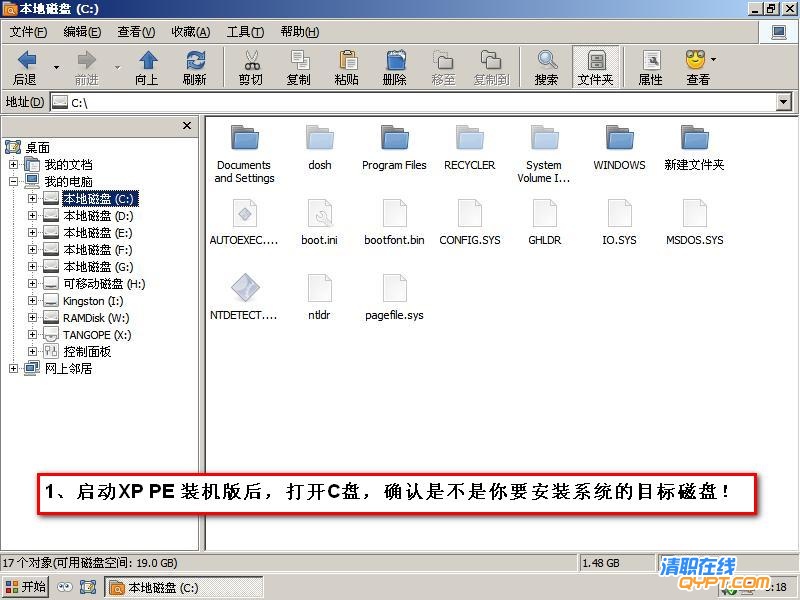This screenshot has width=800, height=600.
Task: Select the NTDETECT file icon
Action: pos(245,288)
